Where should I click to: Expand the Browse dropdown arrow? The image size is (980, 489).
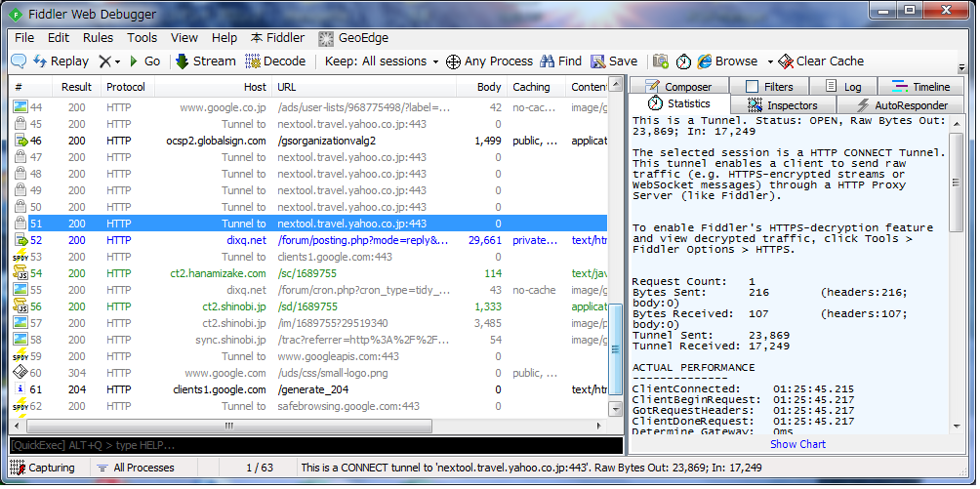(769, 61)
